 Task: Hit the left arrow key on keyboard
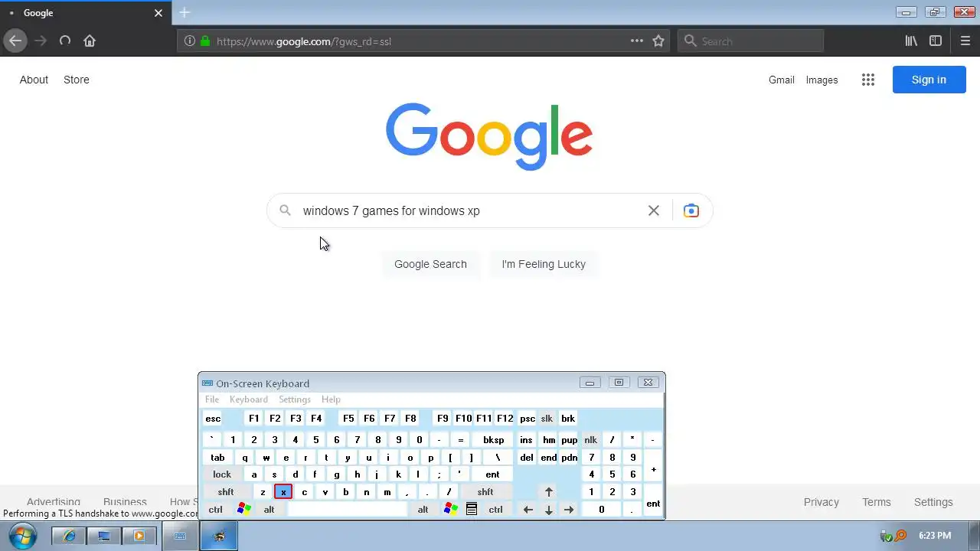coord(528,510)
